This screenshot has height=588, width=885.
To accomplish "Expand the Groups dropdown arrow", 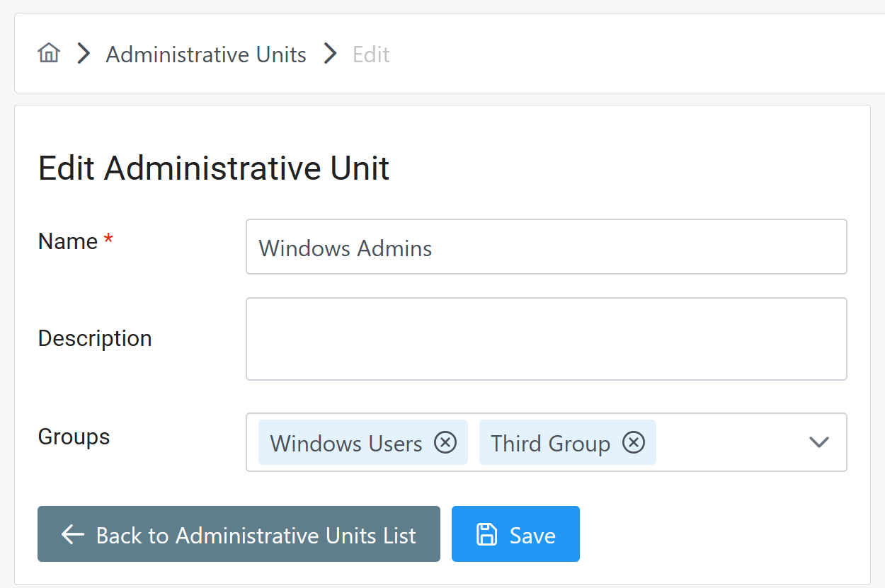I will (x=818, y=442).
